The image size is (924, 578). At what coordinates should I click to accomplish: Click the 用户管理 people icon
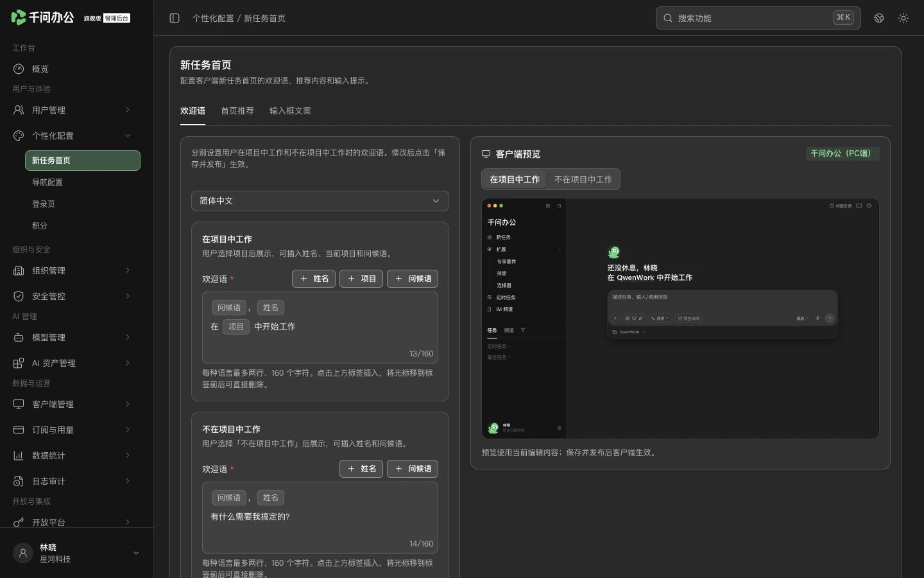[x=19, y=110]
